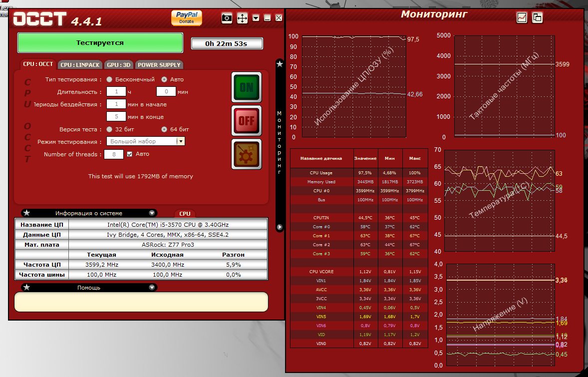The height and width of the screenshot is (377, 588).
Task: Click the green Тестируется status bar
Action: [100, 43]
